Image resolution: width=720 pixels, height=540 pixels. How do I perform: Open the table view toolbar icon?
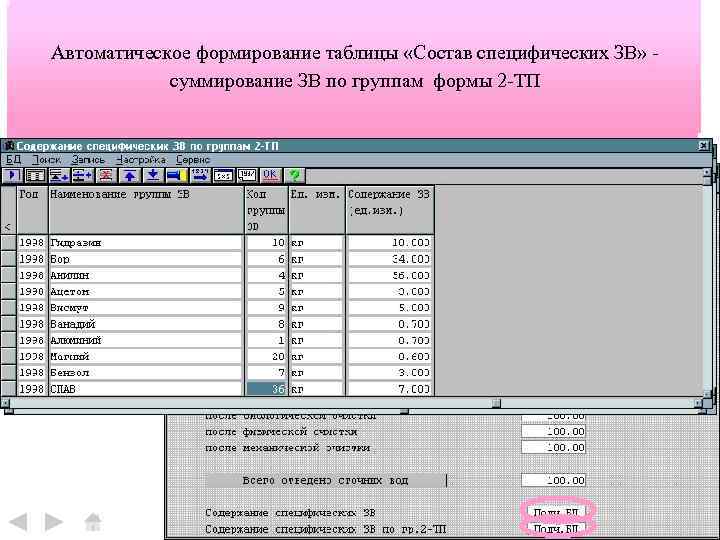pos(35,175)
